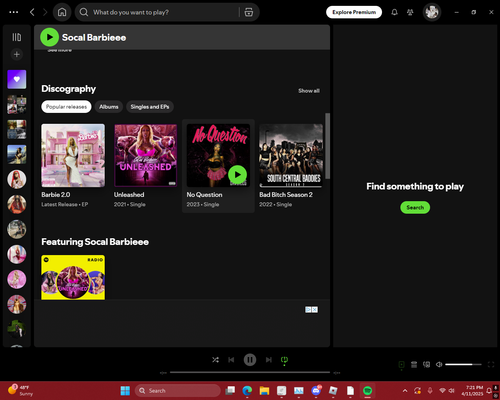Go back using the left arrow
The image size is (500, 400).
[x=32, y=12]
